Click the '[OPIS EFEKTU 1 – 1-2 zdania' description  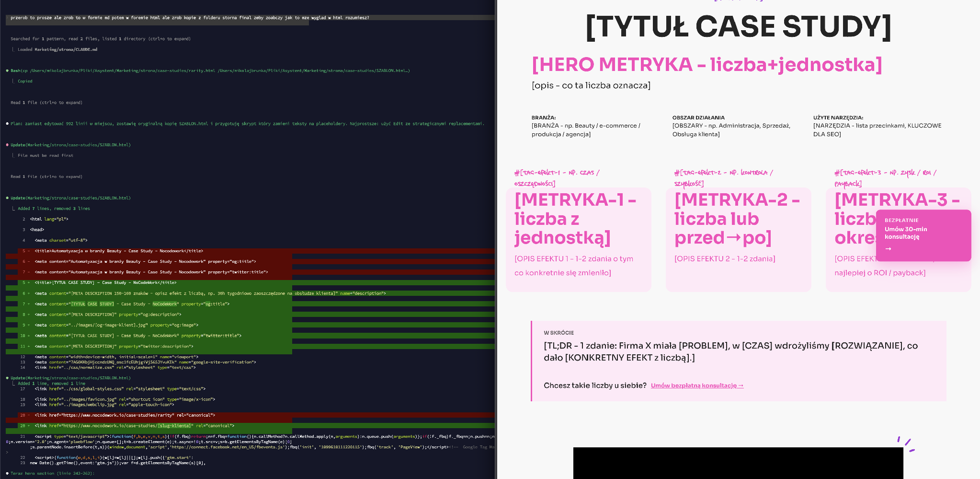pyautogui.click(x=574, y=266)
